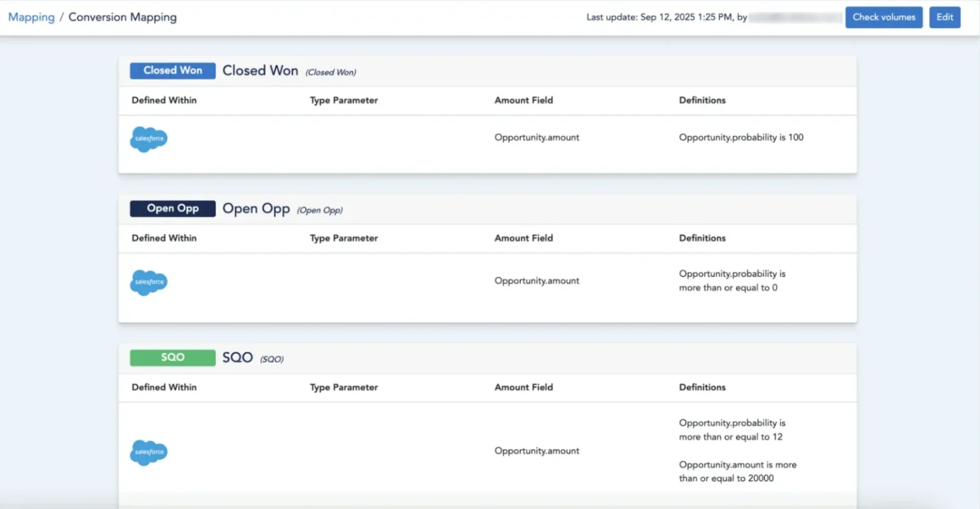Click Opportunity.amount in the Open Opp card
980x509 pixels.
(x=537, y=281)
